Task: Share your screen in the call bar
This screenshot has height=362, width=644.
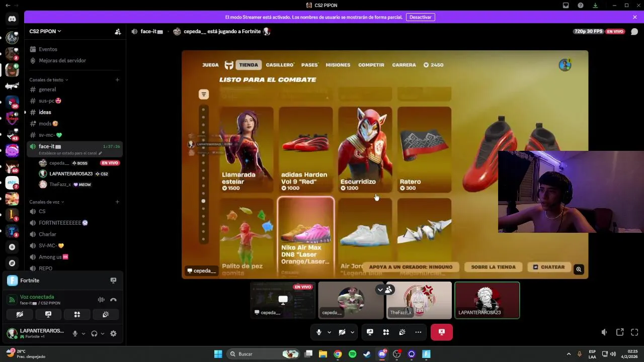Action: [370, 332]
